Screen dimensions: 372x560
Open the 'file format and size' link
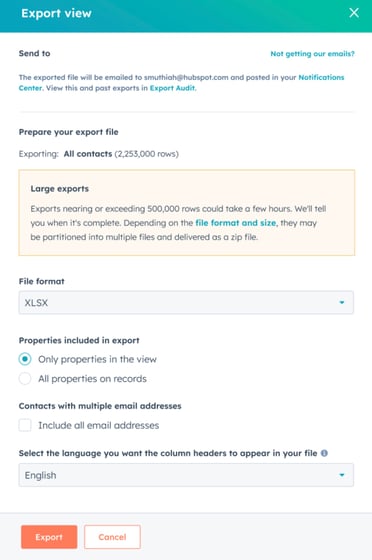pos(236,223)
